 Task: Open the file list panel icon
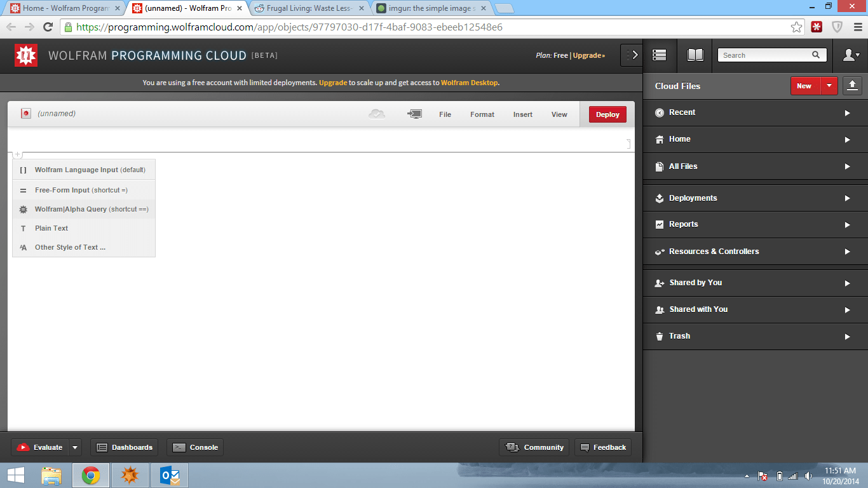[x=660, y=55]
